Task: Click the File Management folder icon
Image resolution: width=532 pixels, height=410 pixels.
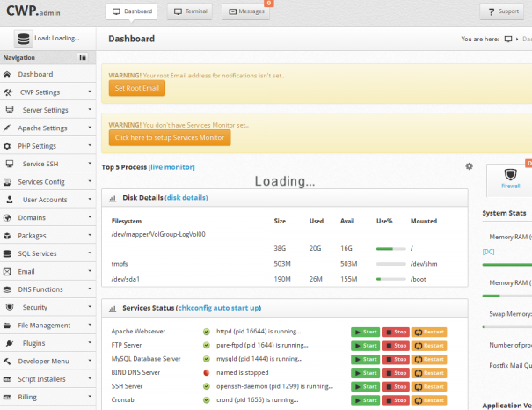Action: (x=7, y=326)
